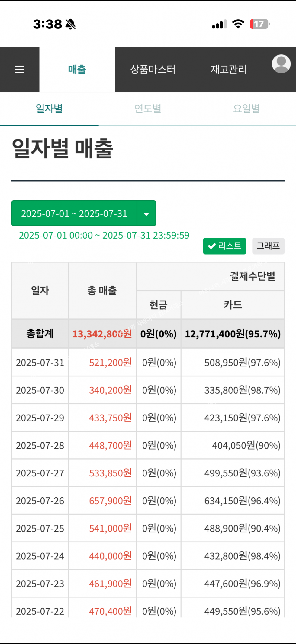Expand the date range dropdown arrow
Image resolution: width=296 pixels, height=644 pixels.
146,213
